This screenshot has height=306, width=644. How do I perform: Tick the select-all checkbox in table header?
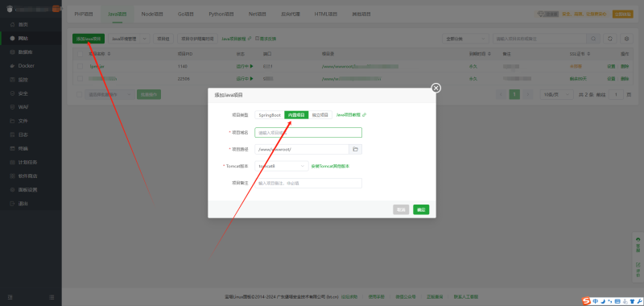point(80,54)
